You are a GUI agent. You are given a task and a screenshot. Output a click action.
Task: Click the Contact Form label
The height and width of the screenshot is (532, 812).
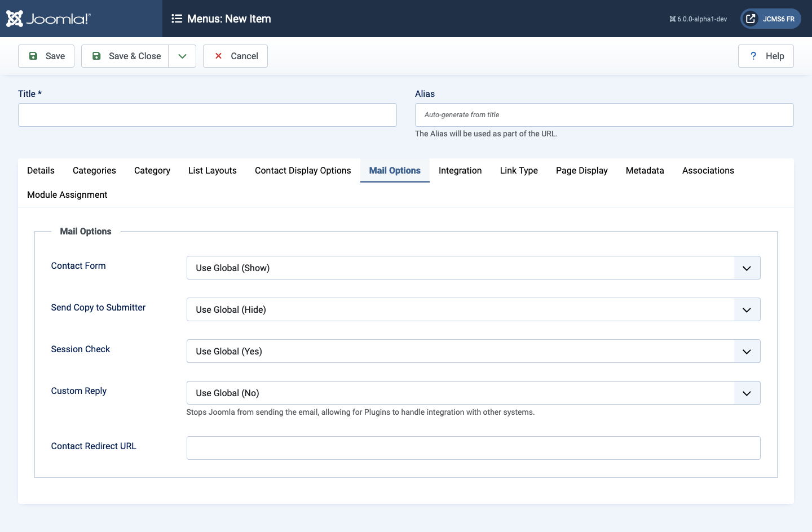(78, 265)
